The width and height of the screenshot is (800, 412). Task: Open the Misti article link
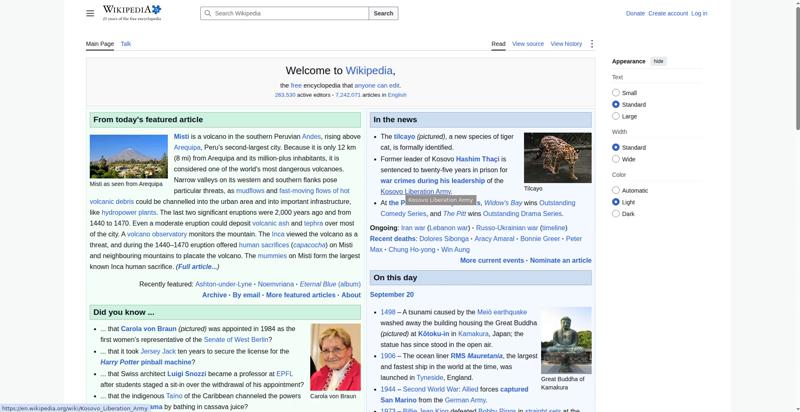point(181,137)
